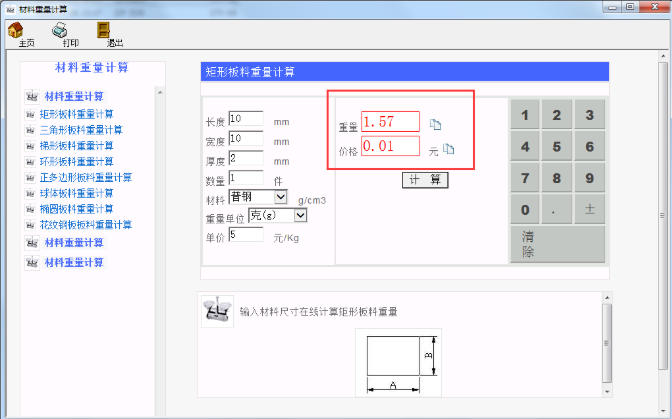Click keypad digit 8
672x419 pixels.
coord(556,178)
